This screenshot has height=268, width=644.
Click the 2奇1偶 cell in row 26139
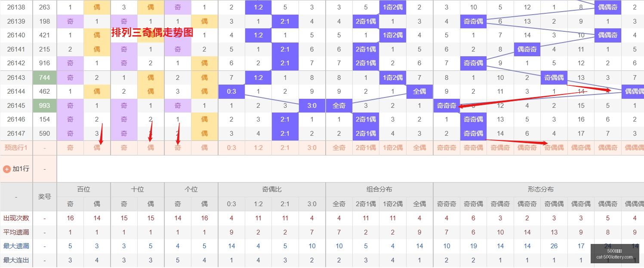click(366, 21)
